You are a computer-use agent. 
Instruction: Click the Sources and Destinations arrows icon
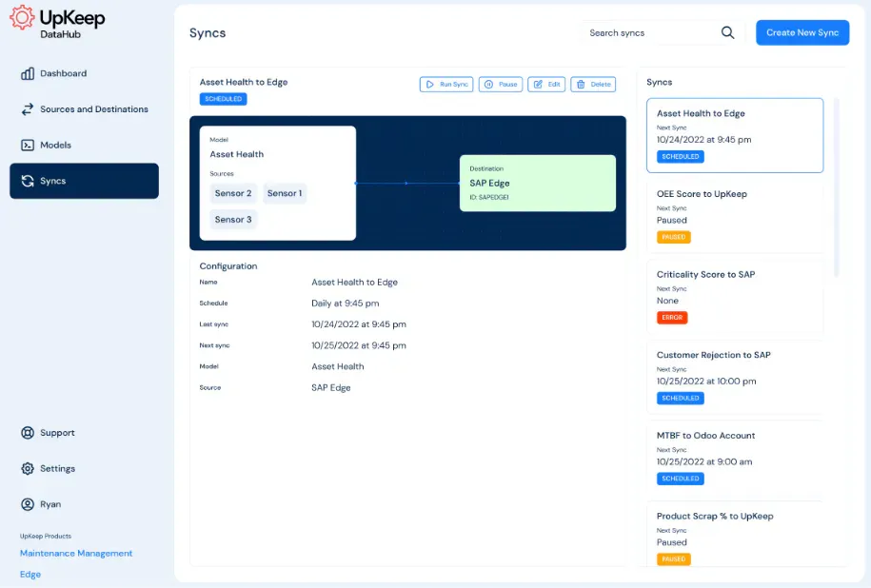point(28,109)
